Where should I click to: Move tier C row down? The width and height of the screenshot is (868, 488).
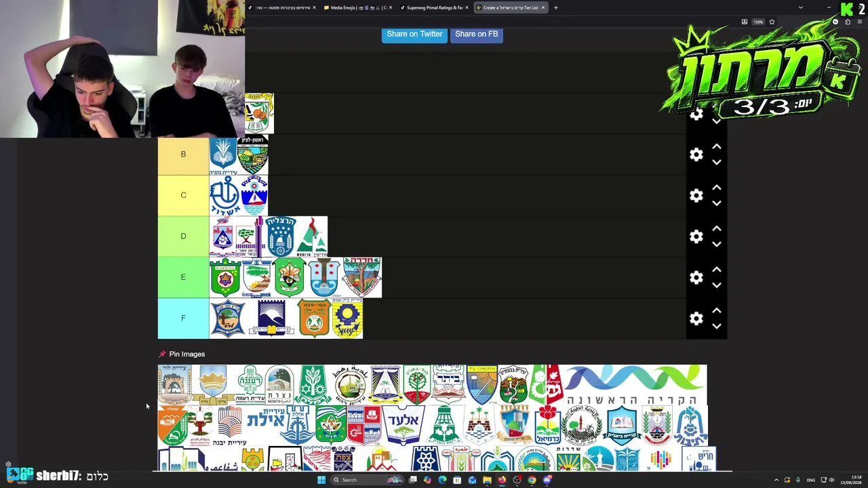tap(717, 203)
